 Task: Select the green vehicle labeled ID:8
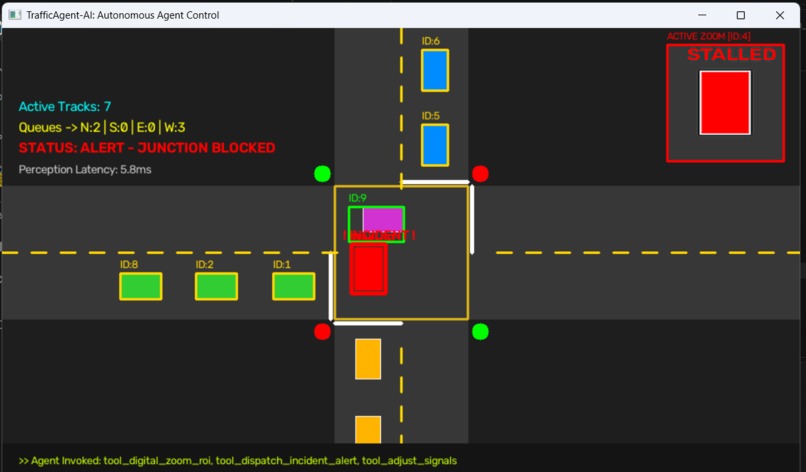(141, 286)
